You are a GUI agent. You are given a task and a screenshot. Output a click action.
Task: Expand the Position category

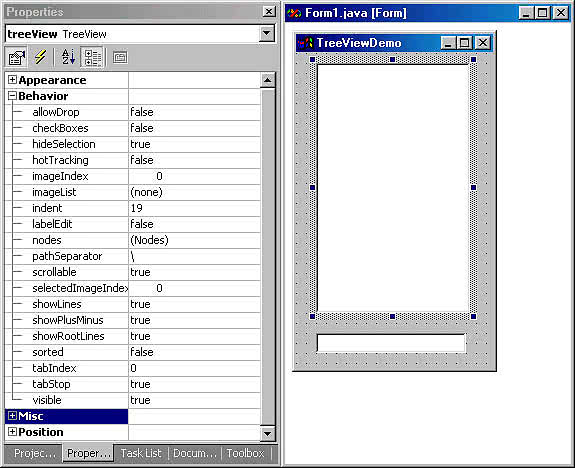[12, 432]
